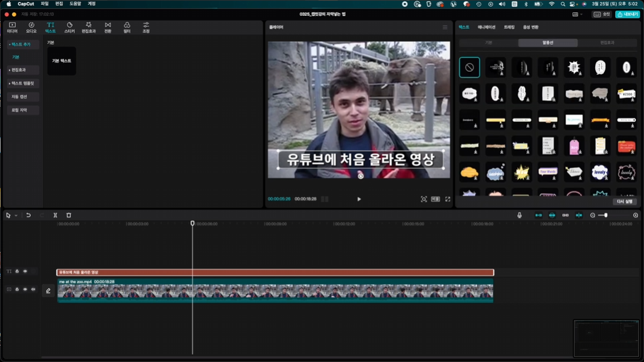This screenshot has width=644, height=362.
Task: Click the 숏컷 shortcuts button
Action: [x=602, y=14]
